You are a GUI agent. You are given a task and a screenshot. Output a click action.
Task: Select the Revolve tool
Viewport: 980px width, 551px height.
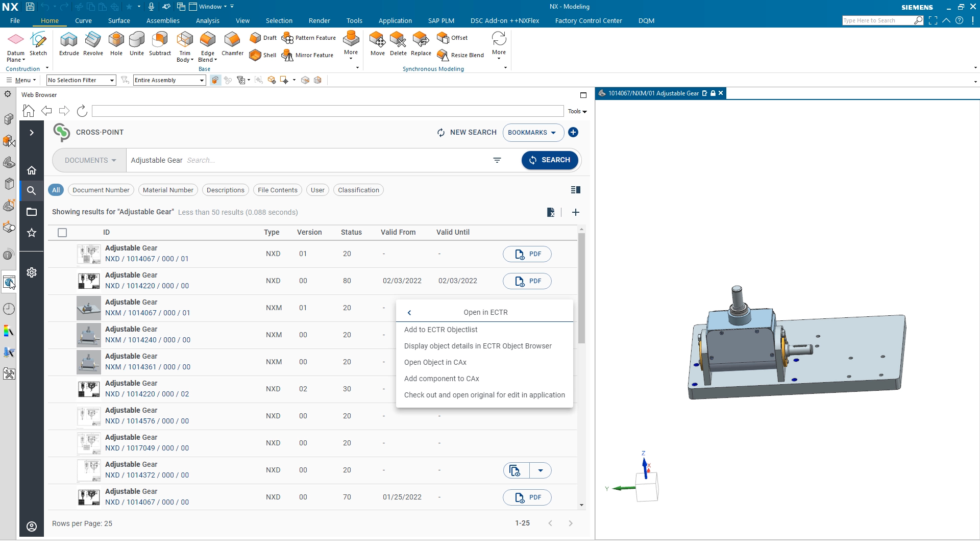point(93,43)
